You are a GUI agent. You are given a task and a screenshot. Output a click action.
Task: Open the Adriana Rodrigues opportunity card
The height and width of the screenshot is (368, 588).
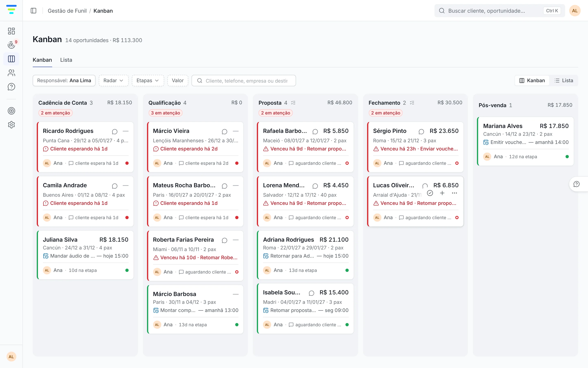point(305,255)
